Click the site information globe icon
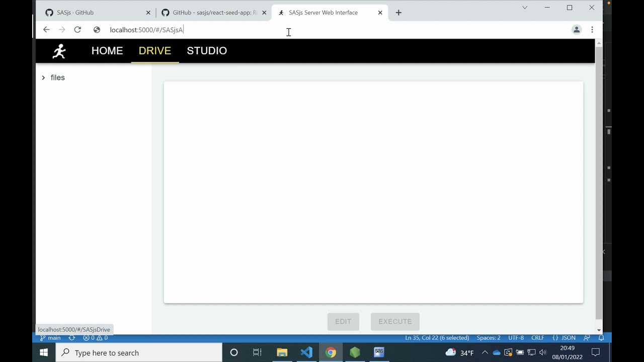 coord(97,30)
